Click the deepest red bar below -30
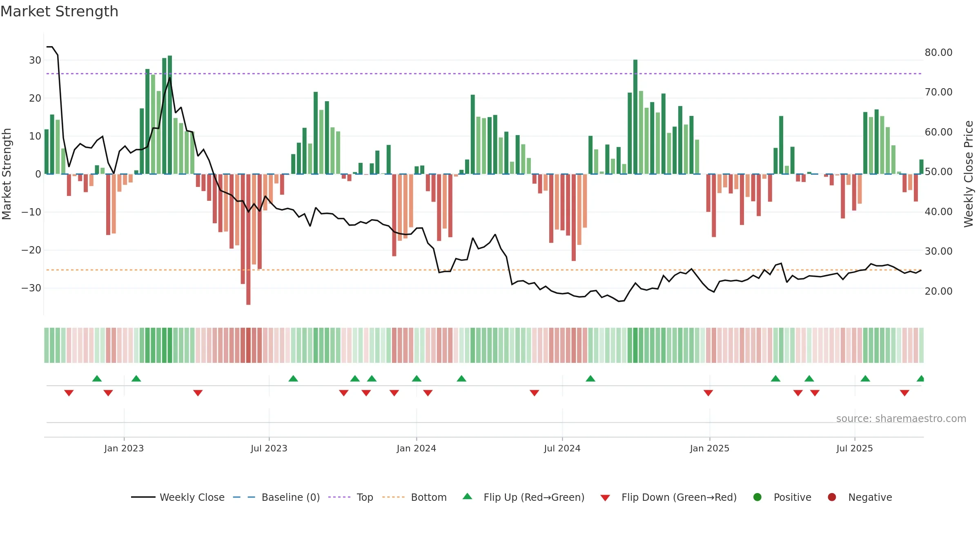980x551 pixels. [248, 240]
